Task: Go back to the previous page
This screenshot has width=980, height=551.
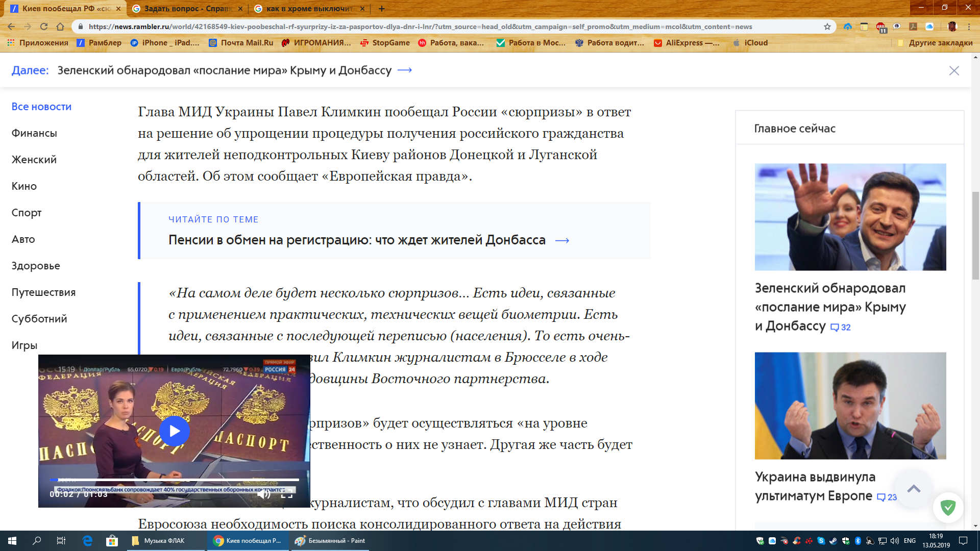Action: (x=11, y=27)
